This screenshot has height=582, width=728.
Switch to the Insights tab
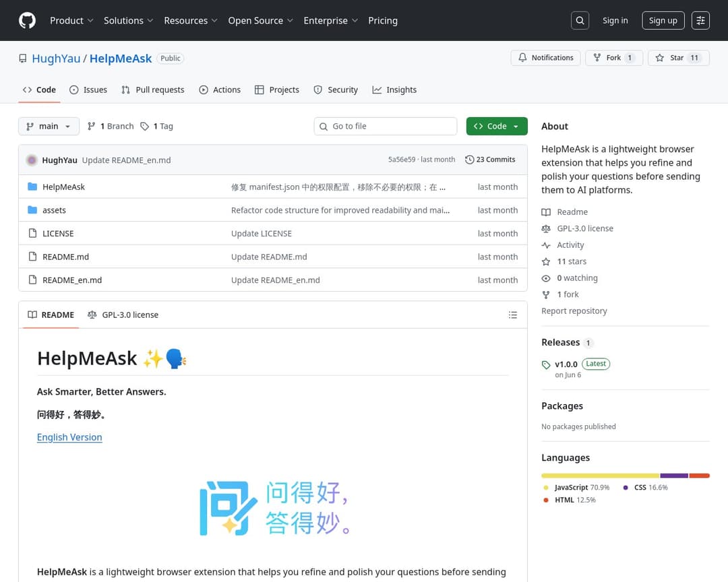[x=394, y=90]
